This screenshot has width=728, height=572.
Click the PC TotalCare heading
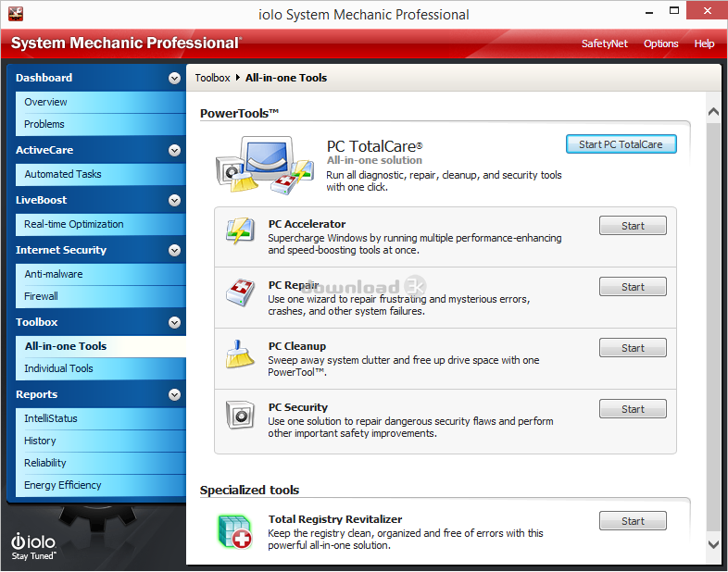pos(374,146)
